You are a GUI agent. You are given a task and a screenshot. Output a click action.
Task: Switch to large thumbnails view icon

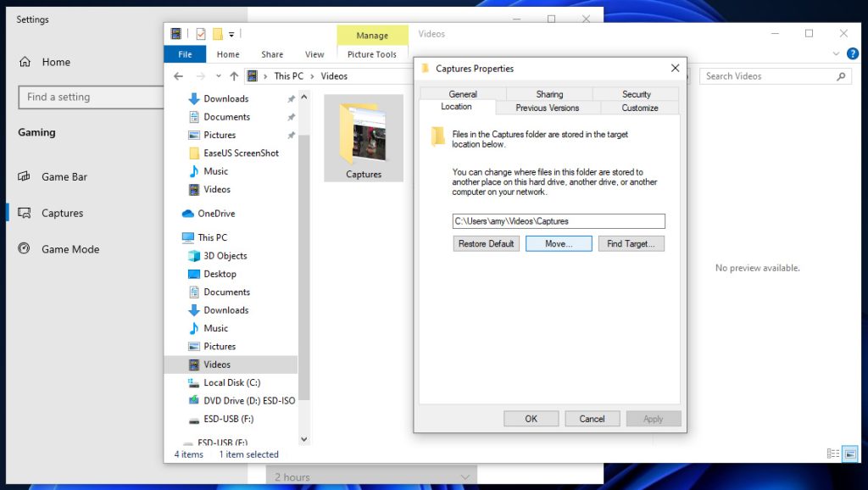click(850, 454)
